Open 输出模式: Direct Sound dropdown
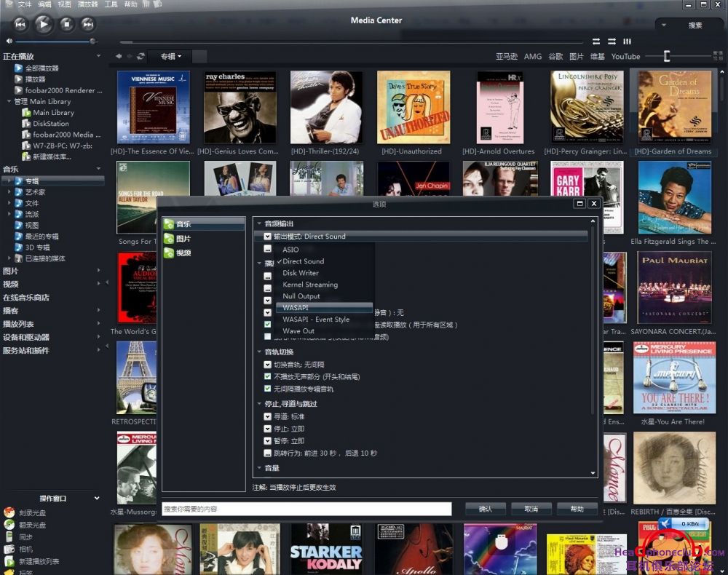 tap(421, 237)
